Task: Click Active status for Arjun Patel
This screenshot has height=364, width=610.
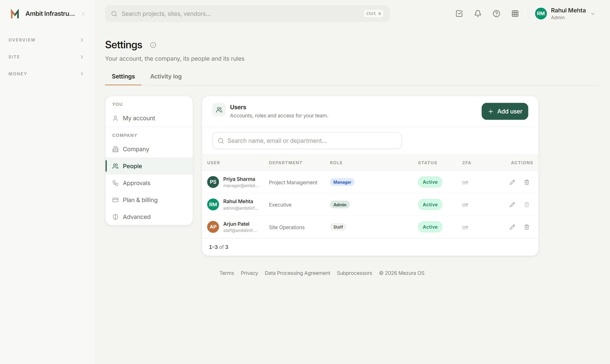Action: [430, 227]
